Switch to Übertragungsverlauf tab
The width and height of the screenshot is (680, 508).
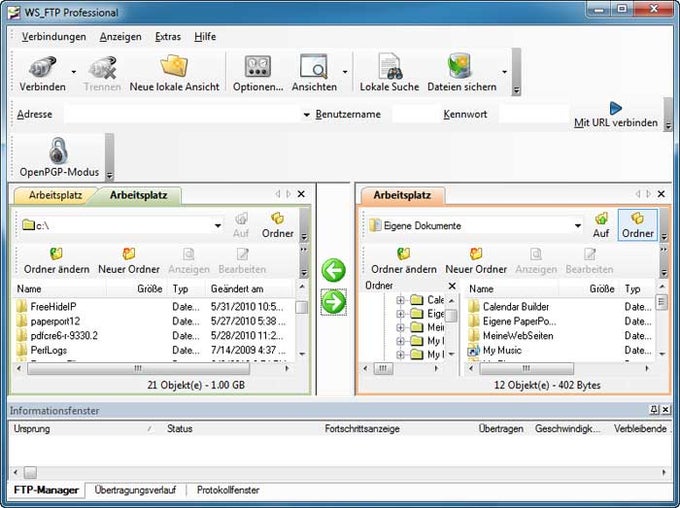(135, 490)
